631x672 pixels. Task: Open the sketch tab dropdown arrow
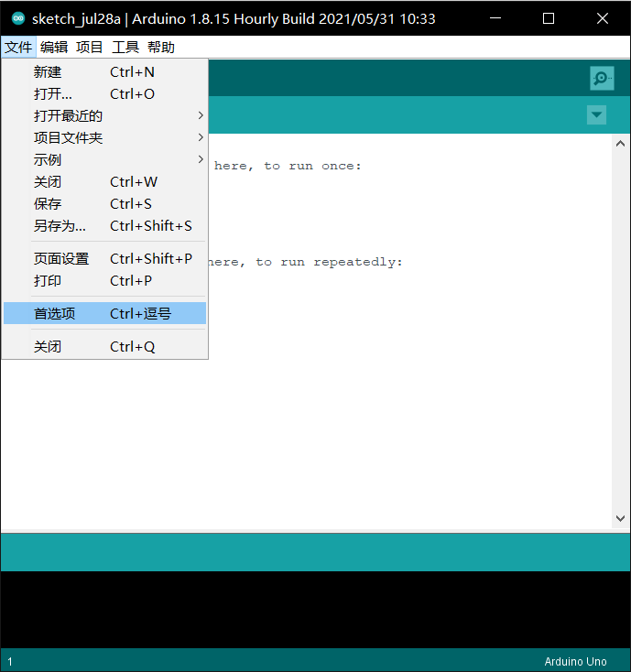tap(597, 114)
